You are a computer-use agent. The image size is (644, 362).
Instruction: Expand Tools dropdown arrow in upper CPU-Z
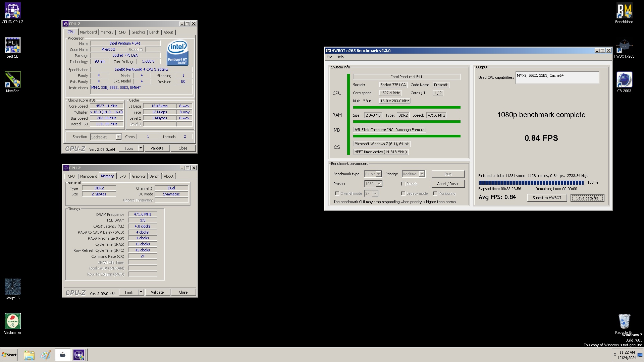click(x=141, y=148)
